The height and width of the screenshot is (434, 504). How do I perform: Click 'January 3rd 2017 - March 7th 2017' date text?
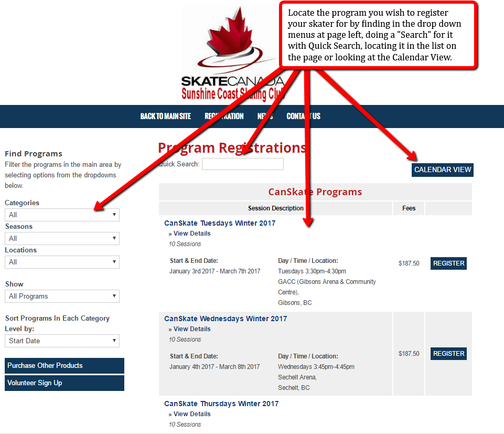[x=215, y=271]
